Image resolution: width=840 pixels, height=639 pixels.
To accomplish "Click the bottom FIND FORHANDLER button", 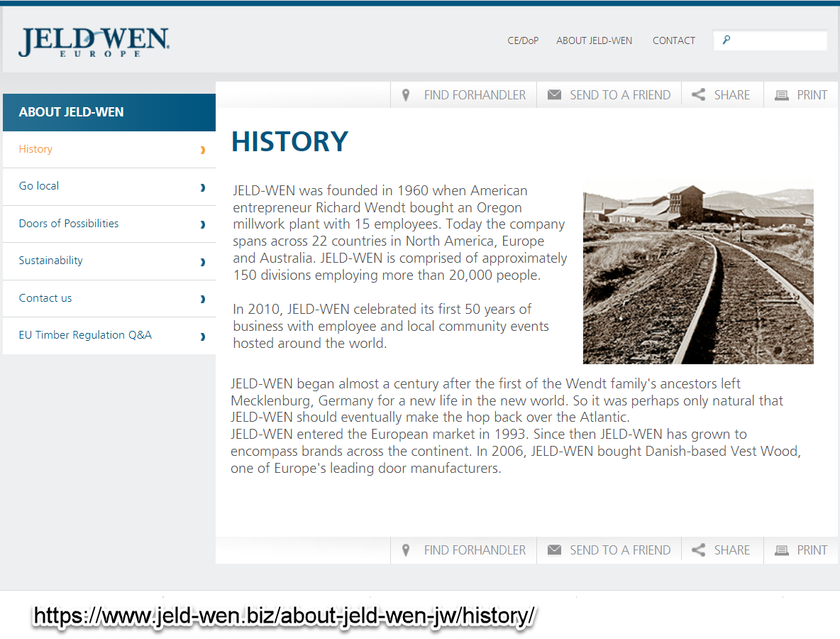I will pyautogui.click(x=463, y=550).
